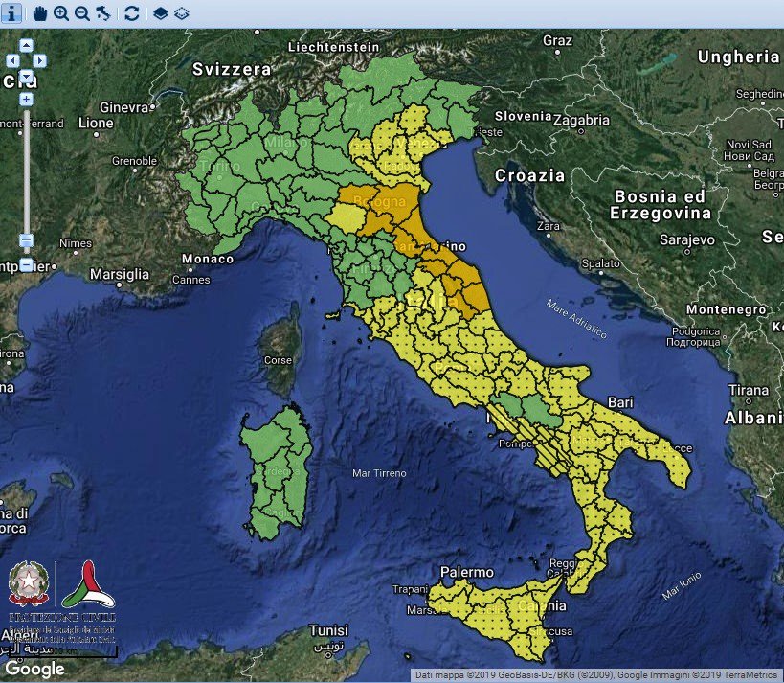Click the 'Zagabria' city label
The height and width of the screenshot is (683, 784).
click(581, 120)
